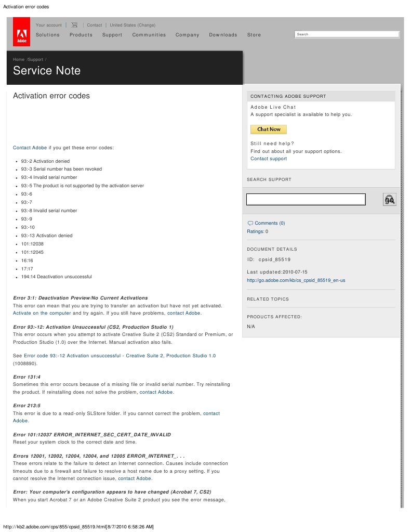Screen dimensions: 411x532
Task: Click the Comments speech bubble icon
Action: (x=250, y=223)
